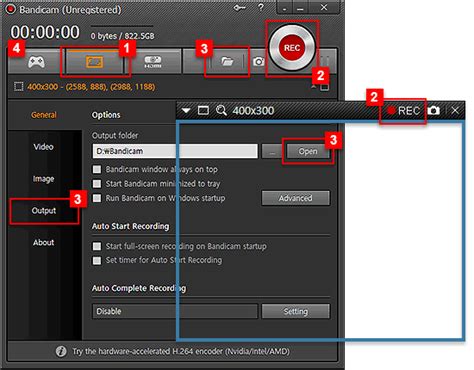Take a screenshot with capture bar camera icon

pyautogui.click(x=433, y=110)
